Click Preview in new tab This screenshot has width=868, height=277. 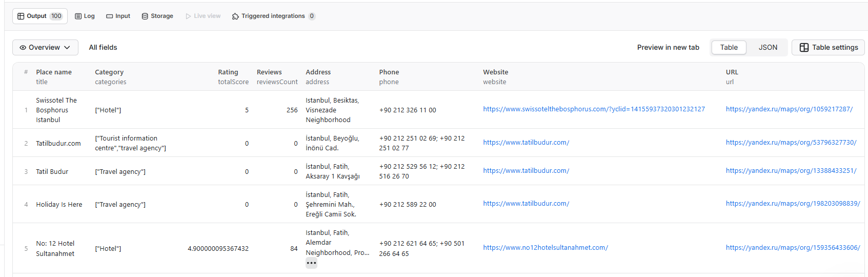668,47
